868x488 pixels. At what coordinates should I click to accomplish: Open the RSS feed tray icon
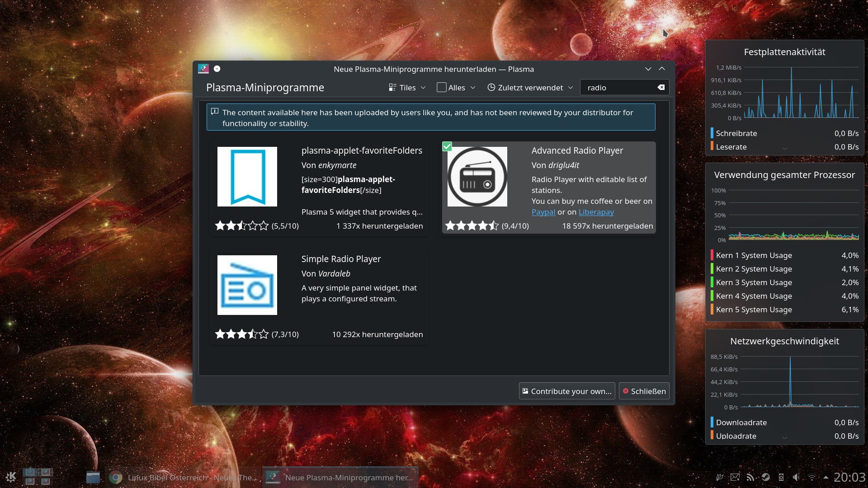[x=750, y=477]
